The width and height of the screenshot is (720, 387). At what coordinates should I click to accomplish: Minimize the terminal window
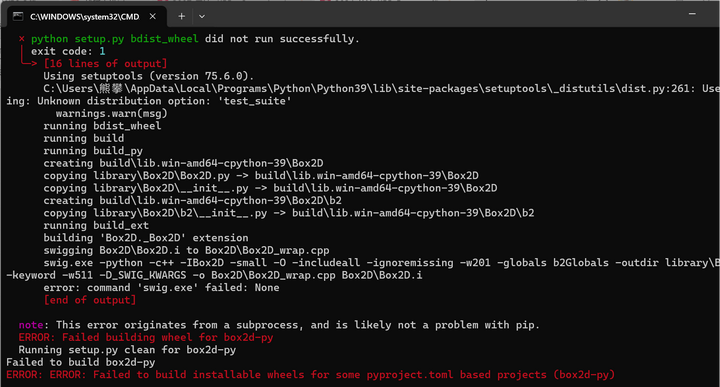(692, 14)
